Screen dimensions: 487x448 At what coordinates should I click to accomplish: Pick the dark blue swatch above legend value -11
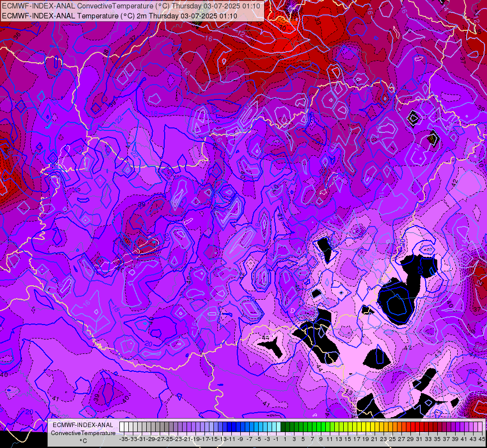point(229,427)
